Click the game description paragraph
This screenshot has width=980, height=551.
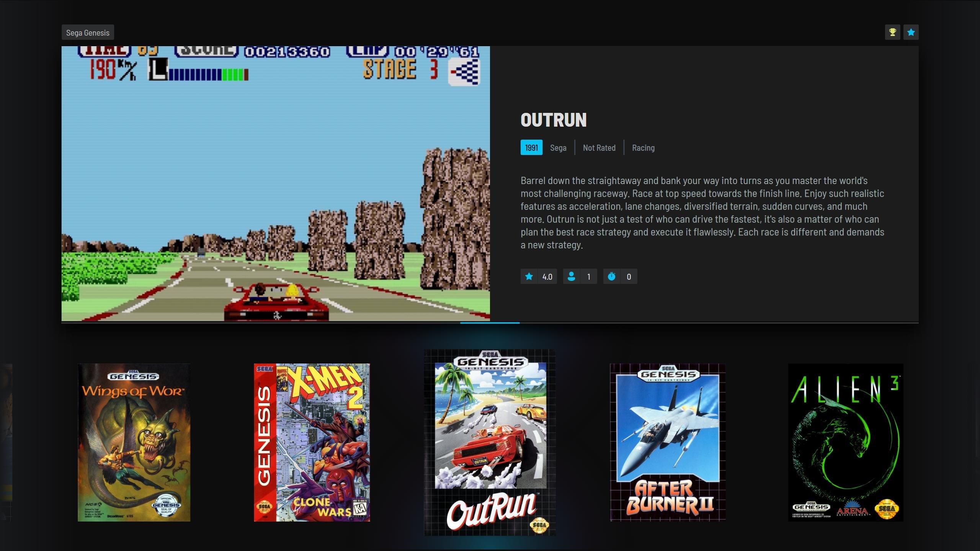[702, 213]
